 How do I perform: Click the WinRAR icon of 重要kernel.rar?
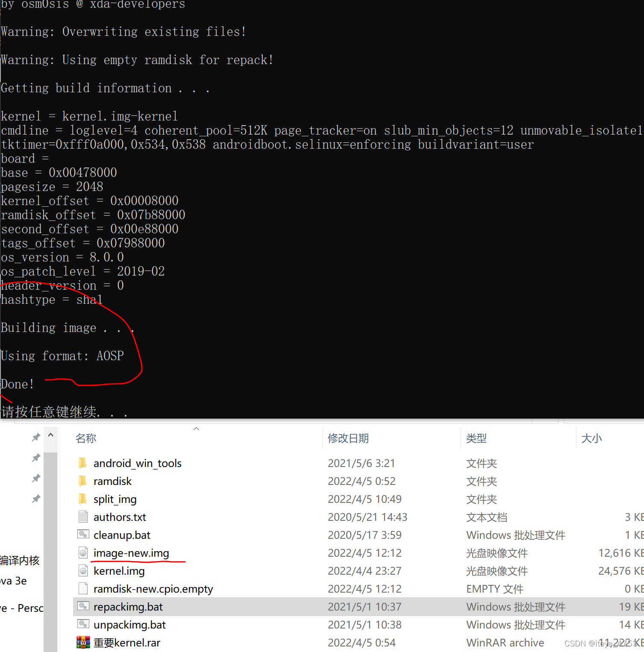(x=83, y=642)
